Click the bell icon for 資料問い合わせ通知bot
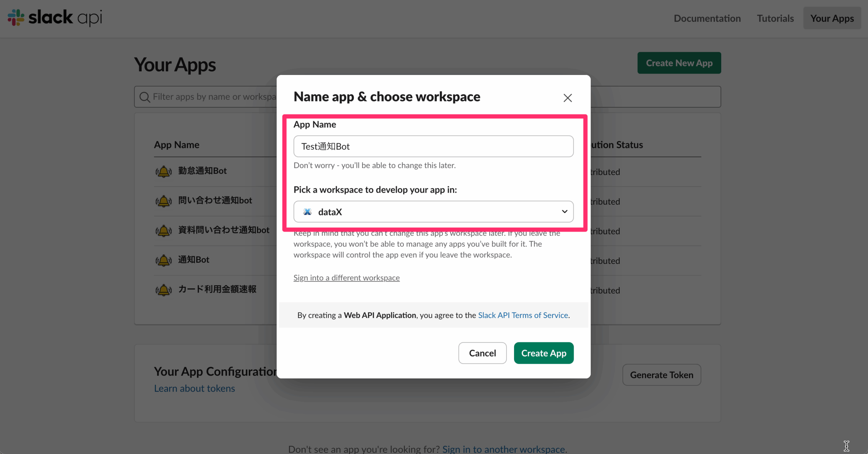Screen dimensions: 868x454 coord(163,230)
